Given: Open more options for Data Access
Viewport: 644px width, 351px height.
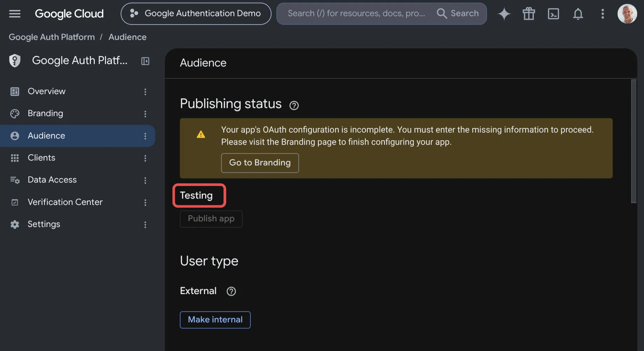Looking at the screenshot, I should click(145, 180).
